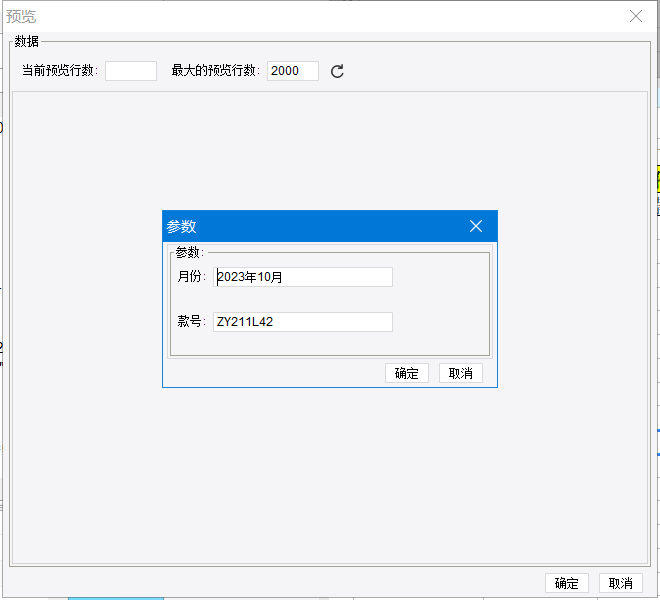Click the refresh icon beside max preview rows
The width and height of the screenshot is (660, 600).
click(x=337, y=71)
